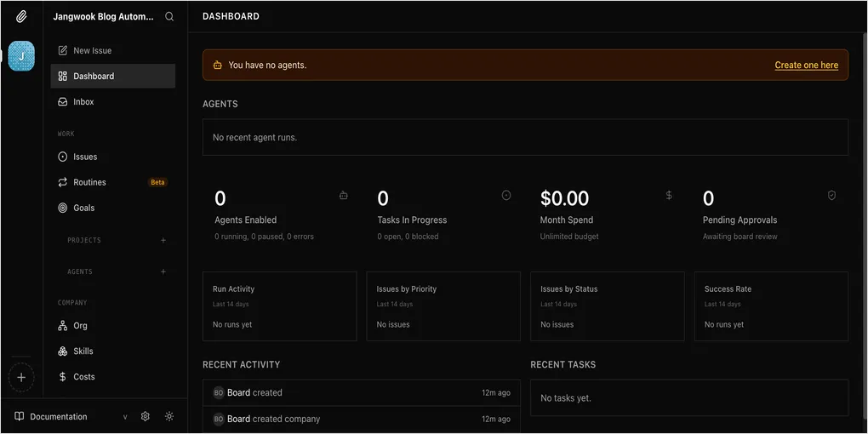Open the settings gear icon
The height and width of the screenshot is (434, 868).
click(145, 416)
